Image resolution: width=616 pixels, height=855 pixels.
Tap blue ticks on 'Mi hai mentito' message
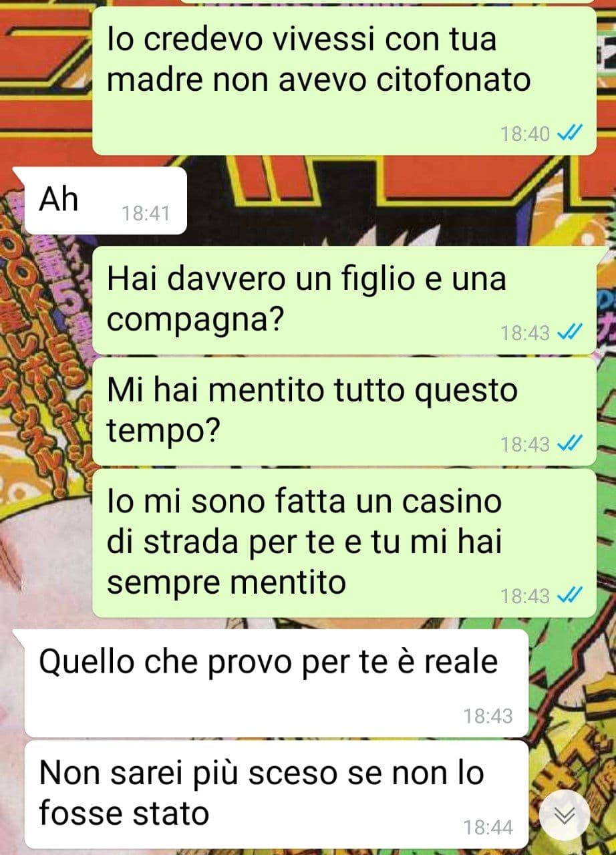(571, 444)
